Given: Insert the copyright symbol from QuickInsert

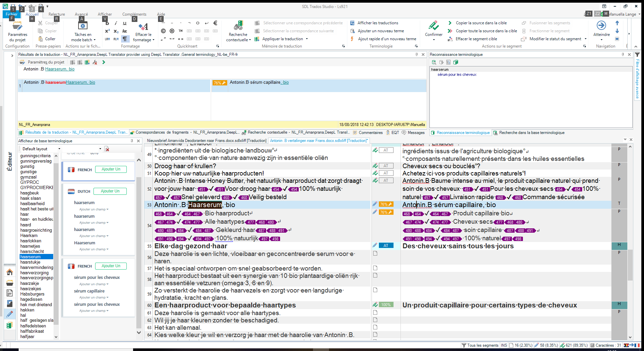Looking at the screenshot, I should coord(163,31).
